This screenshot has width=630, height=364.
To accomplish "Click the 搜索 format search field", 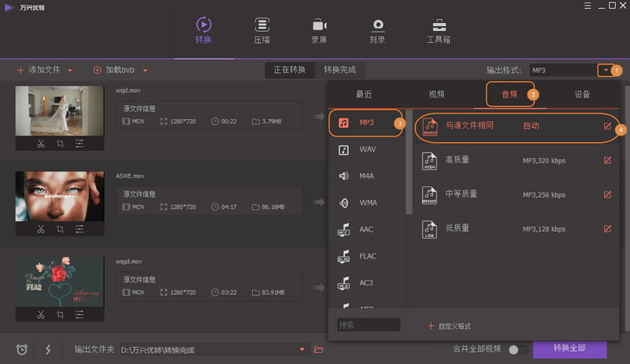I will pos(368,325).
